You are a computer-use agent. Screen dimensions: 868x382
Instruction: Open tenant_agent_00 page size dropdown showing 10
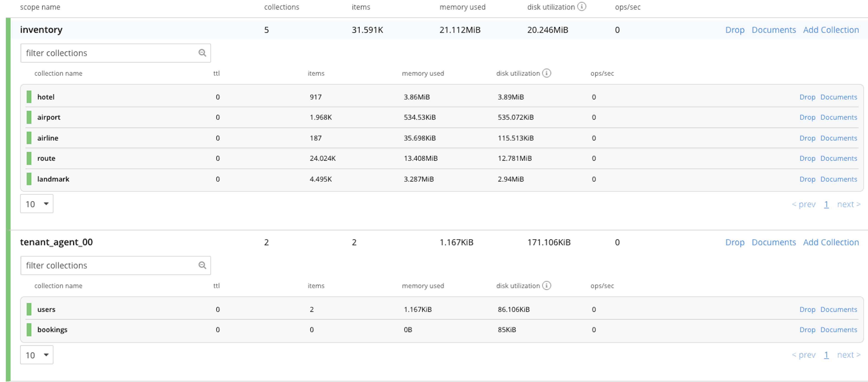(x=37, y=355)
